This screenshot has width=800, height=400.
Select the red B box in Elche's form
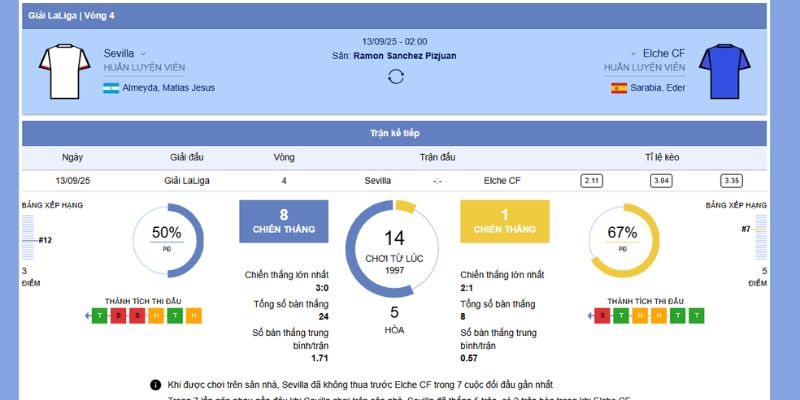click(x=602, y=316)
